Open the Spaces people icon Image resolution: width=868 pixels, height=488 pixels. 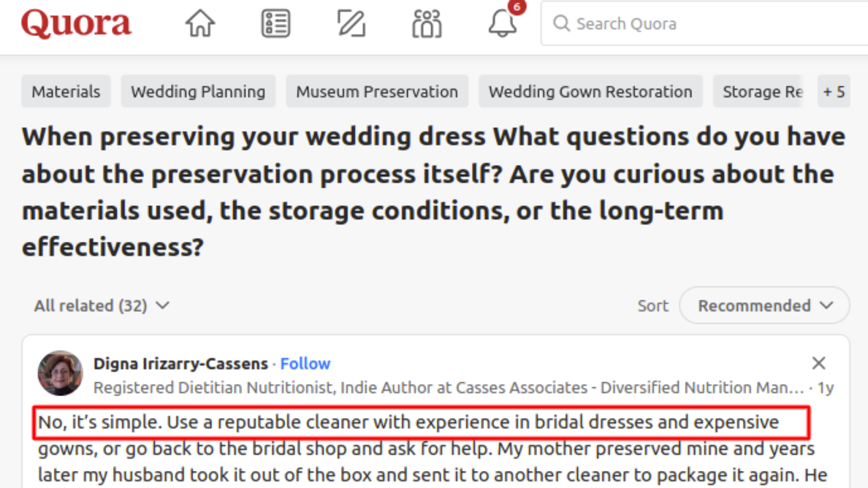pyautogui.click(x=427, y=24)
